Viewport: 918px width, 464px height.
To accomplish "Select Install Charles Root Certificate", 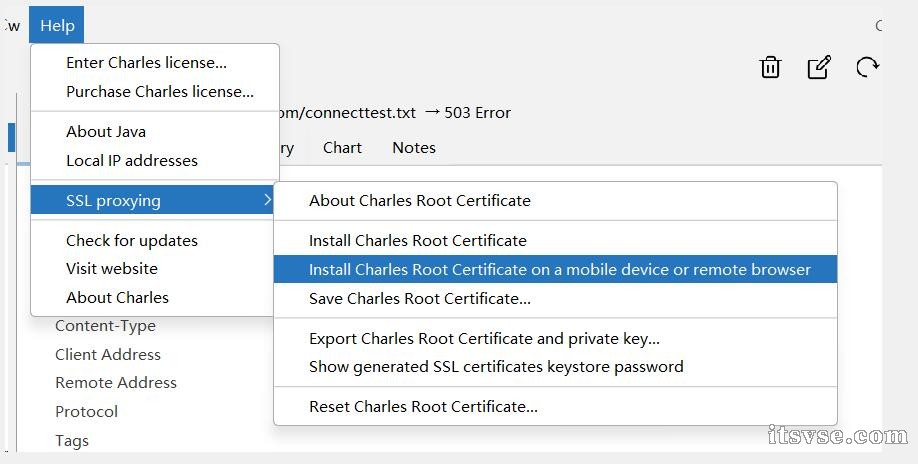I will [x=555, y=240].
